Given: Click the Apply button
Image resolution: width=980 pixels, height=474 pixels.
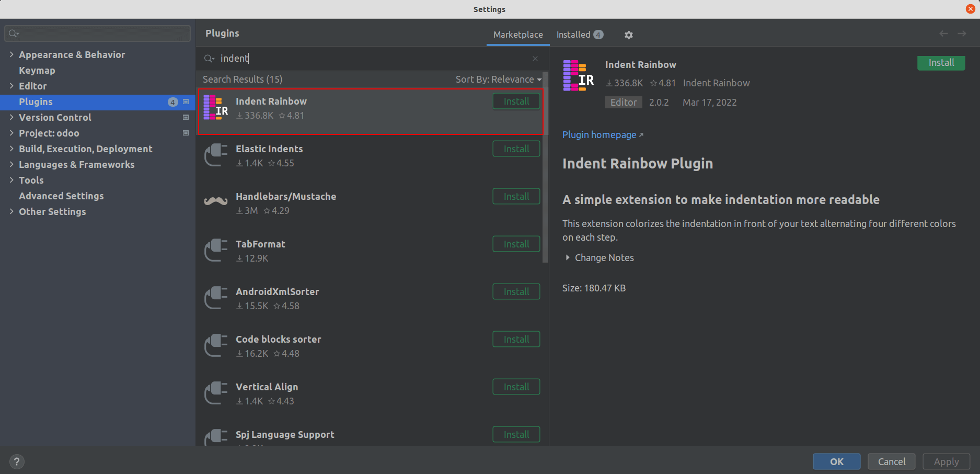Looking at the screenshot, I should 946,461.
